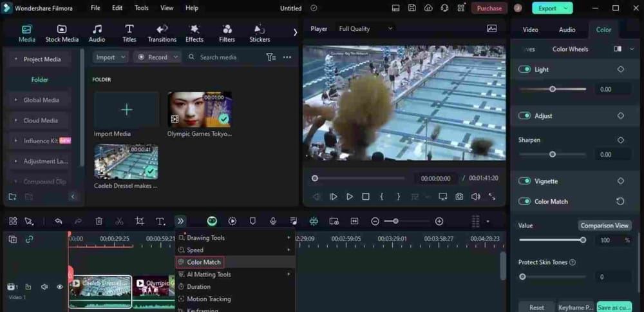Click the Comparison View button
Screen dimensions: 644x312
click(604, 226)
